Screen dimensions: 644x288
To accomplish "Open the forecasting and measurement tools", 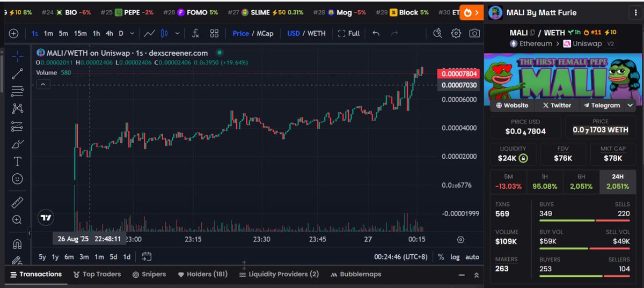I will pyautogui.click(x=17, y=127).
